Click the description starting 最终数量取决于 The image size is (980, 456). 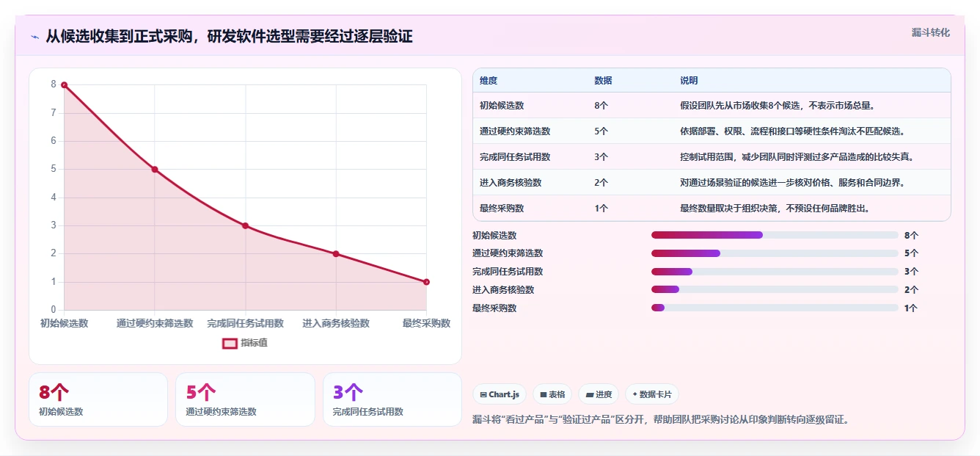(x=776, y=209)
